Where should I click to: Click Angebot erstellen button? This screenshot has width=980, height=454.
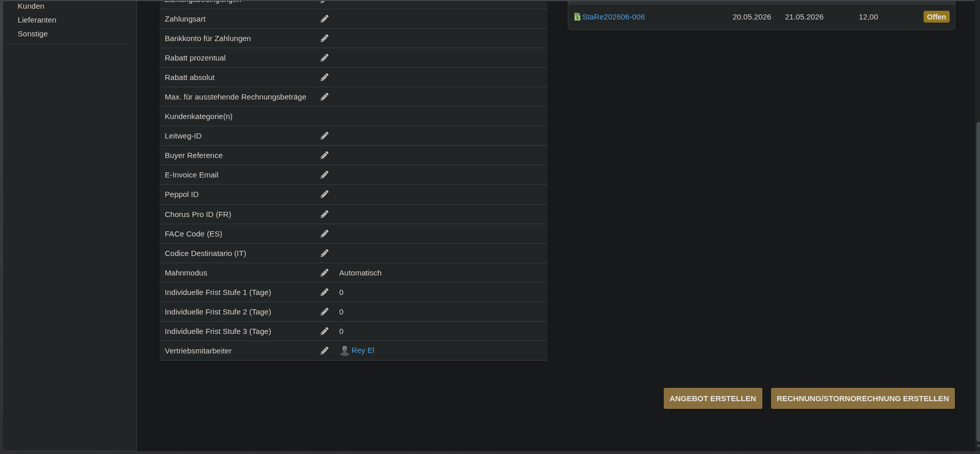pyautogui.click(x=713, y=399)
